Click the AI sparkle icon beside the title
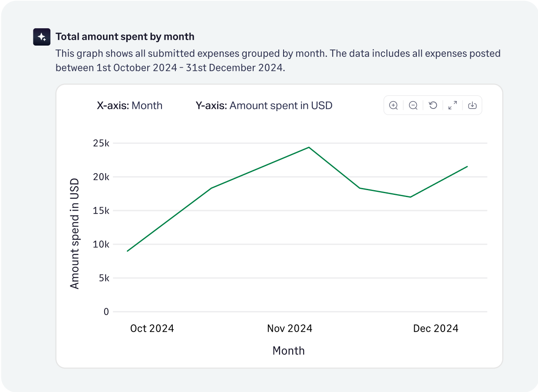The width and height of the screenshot is (538, 392). pos(41,37)
